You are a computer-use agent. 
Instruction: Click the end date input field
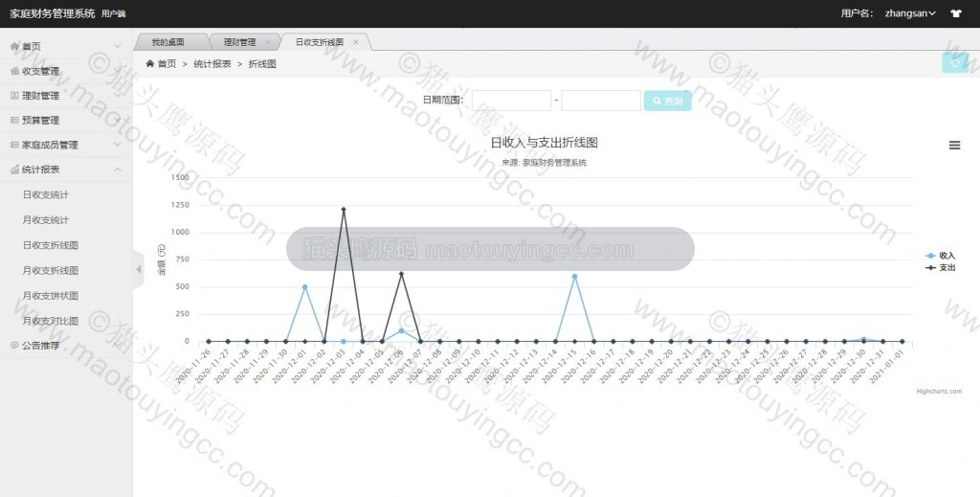[x=601, y=101]
